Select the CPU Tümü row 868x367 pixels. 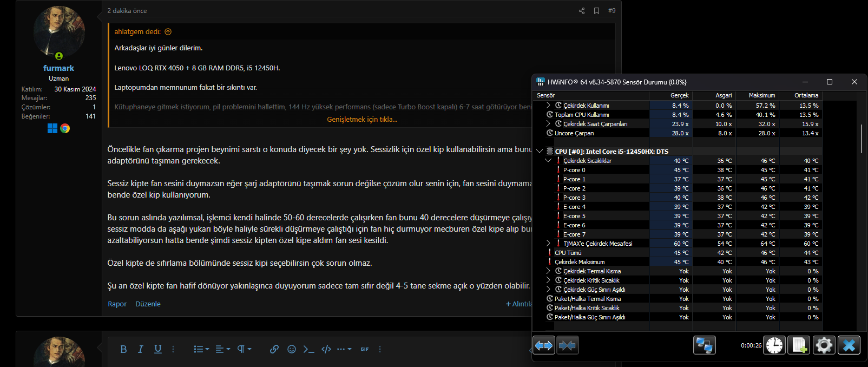pyautogui.click(x=678, y=253)
